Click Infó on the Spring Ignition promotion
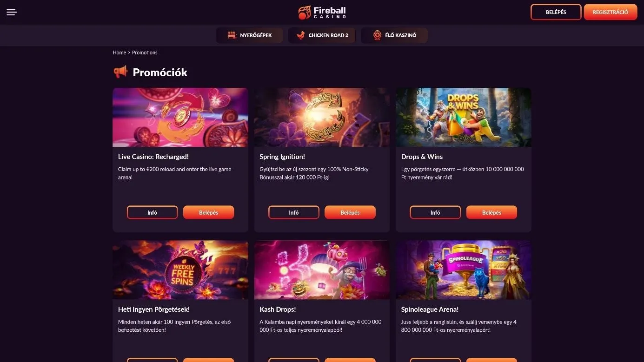 click(293, 212)
